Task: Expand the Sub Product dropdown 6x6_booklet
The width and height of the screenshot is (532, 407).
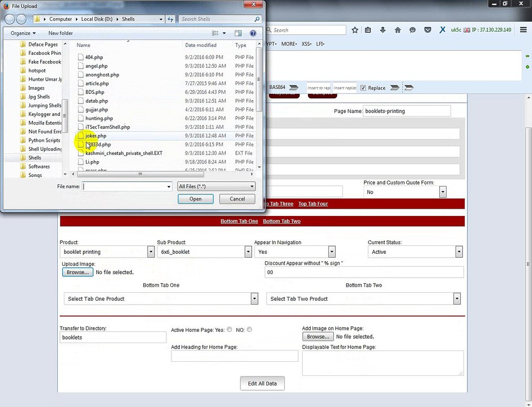Action: coord(248,252)
